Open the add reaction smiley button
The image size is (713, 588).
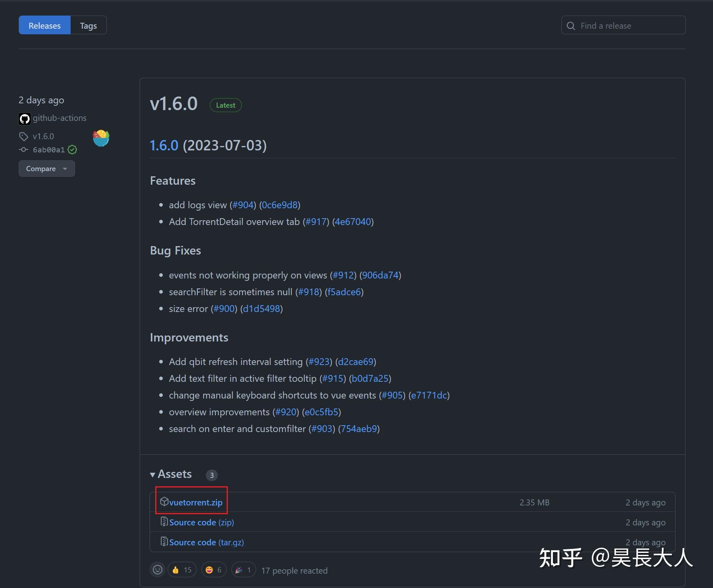[158, 570]
